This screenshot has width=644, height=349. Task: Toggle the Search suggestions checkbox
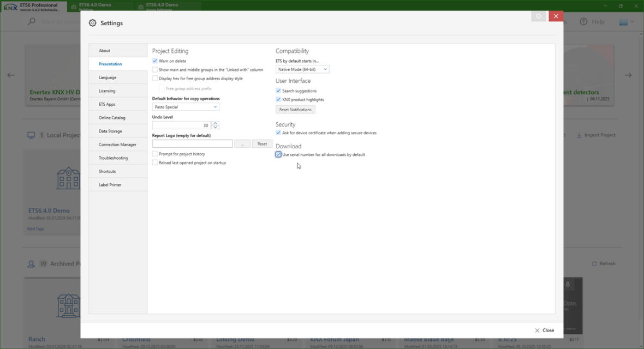point(278,91)
